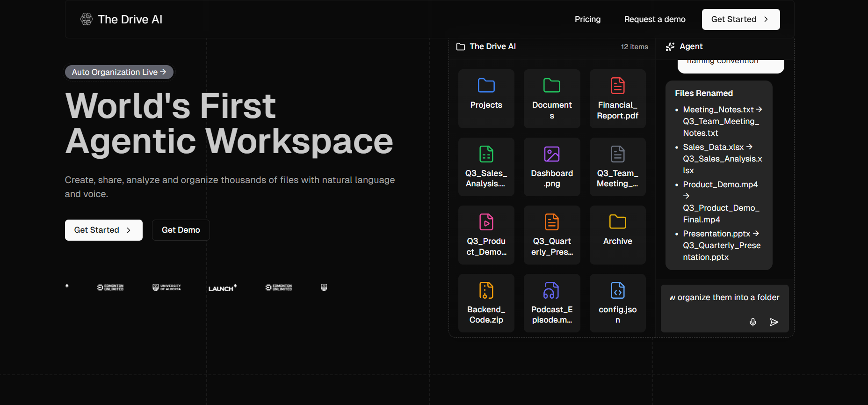Open the Documents folder icon
Viewport: 868px width, 405px height.
[552, 86]
